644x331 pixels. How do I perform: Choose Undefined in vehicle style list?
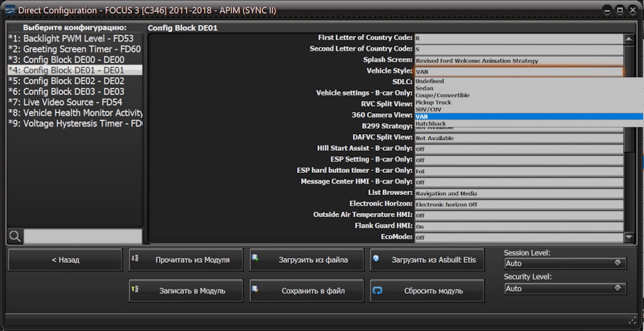click(529, 81)
